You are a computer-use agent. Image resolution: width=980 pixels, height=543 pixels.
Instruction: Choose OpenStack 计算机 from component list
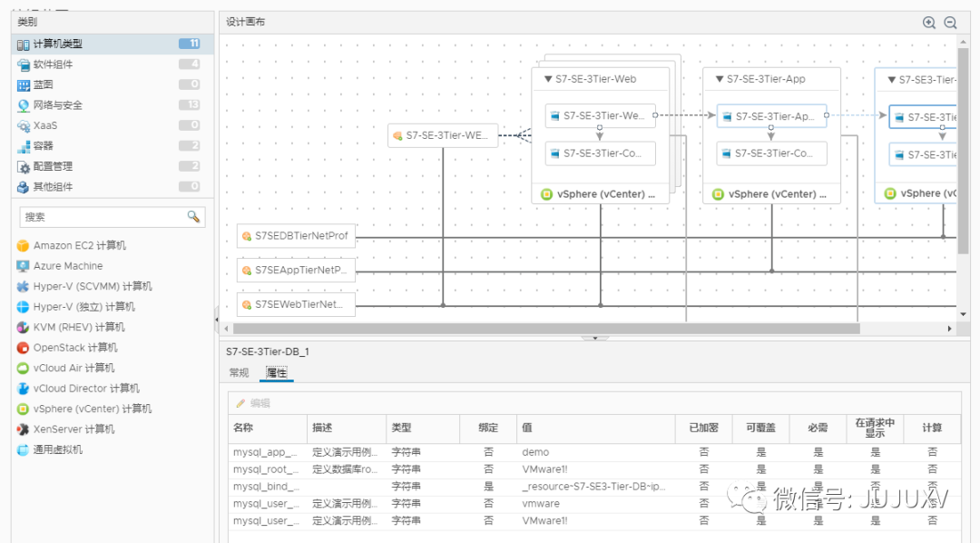tap(74, 348)
